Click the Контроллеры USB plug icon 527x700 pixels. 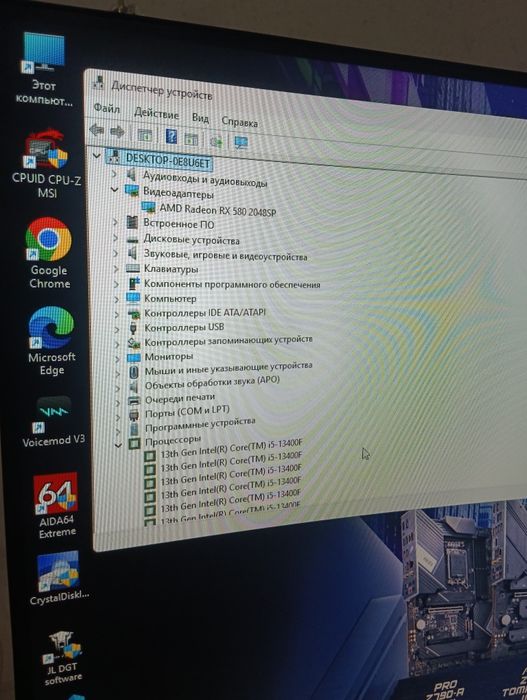coord(134,328)
